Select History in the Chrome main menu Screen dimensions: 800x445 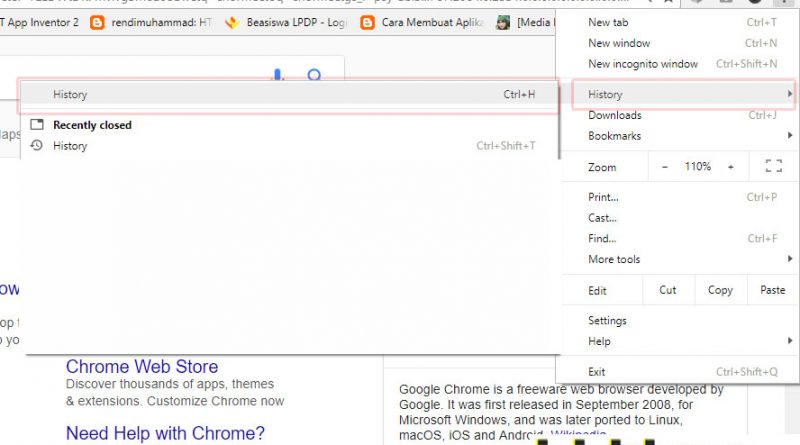point(682,94)
